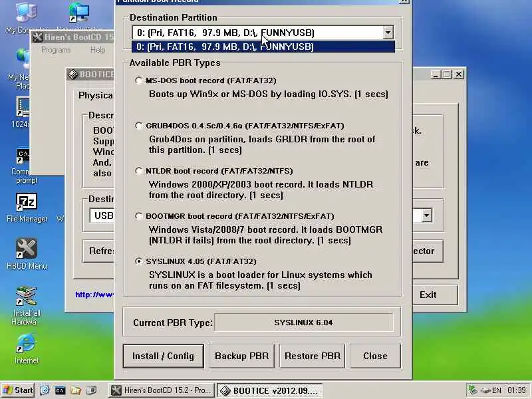
Task: Select NTLDR boot record radio option
Action: coord(138,171)
